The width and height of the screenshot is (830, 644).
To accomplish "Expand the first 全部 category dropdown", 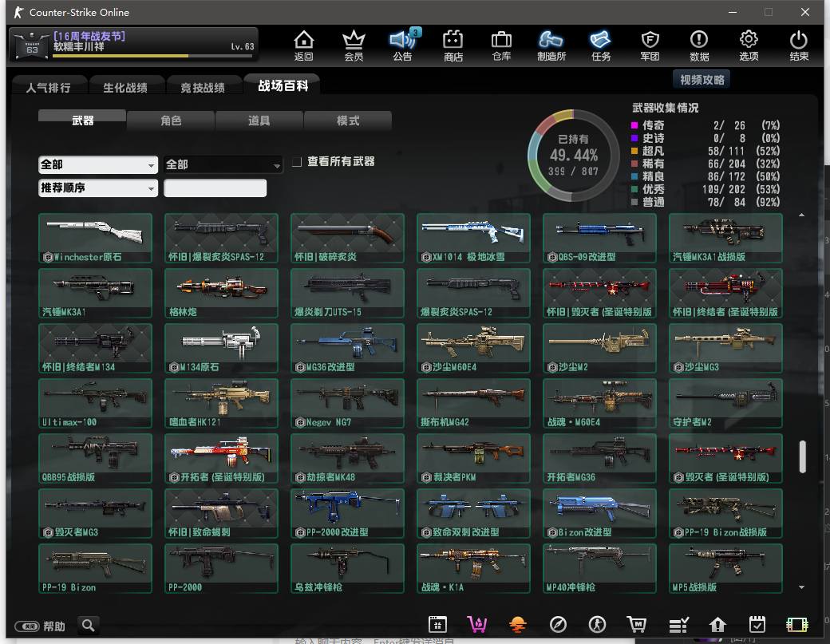I will pos(97,164).
